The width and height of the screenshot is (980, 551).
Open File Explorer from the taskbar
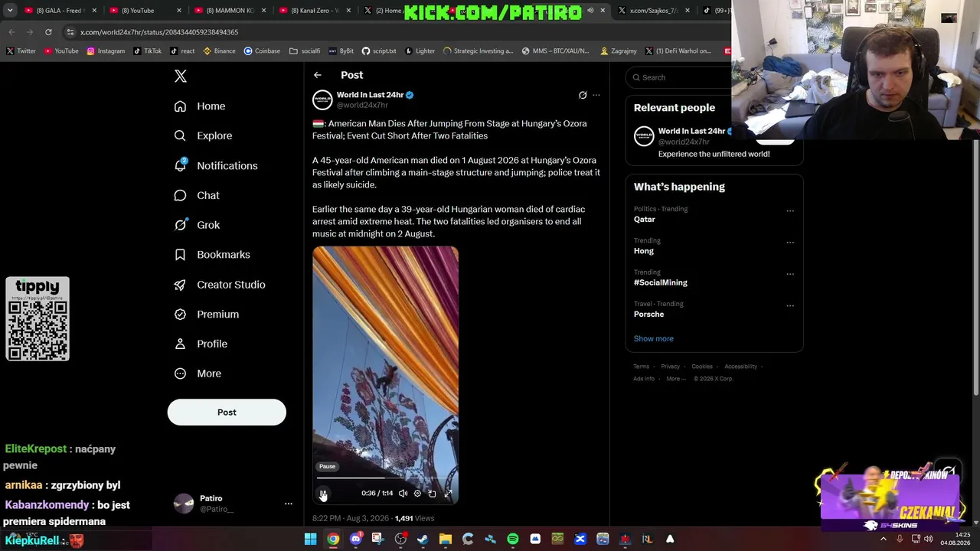pos(446,540)
